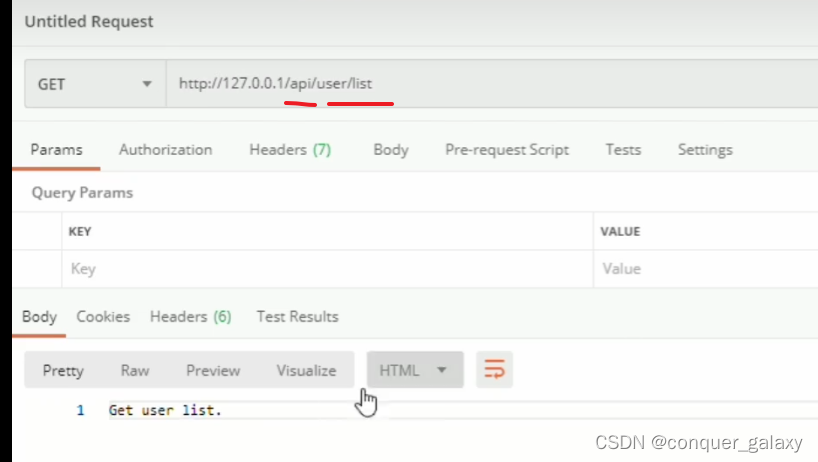Viewport: 818px width, 462px height.
Task: Click line number 1 in response
Action: pos(80,410)
